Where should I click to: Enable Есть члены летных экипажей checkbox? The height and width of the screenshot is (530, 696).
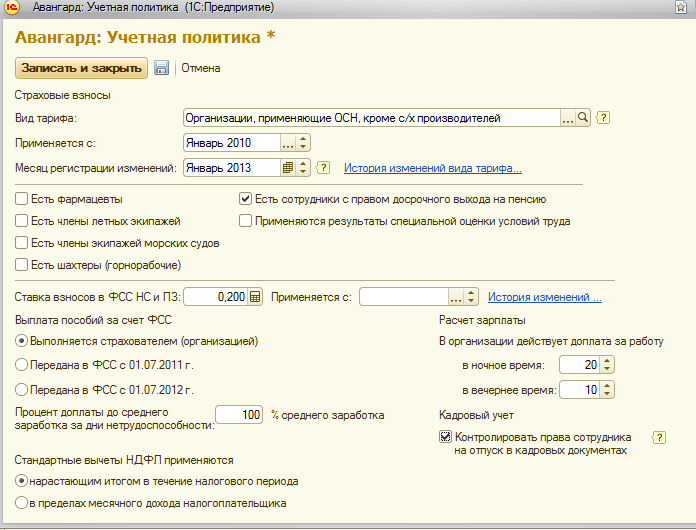[x=21, y=221]
